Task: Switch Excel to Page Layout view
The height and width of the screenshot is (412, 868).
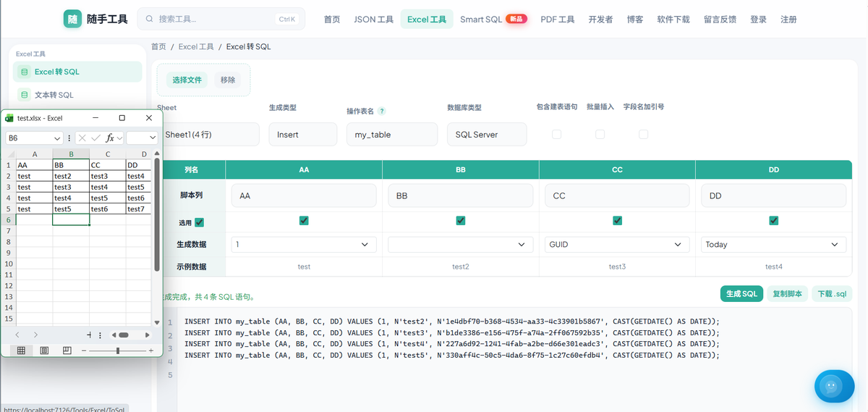Action: [x=44, y=350]
